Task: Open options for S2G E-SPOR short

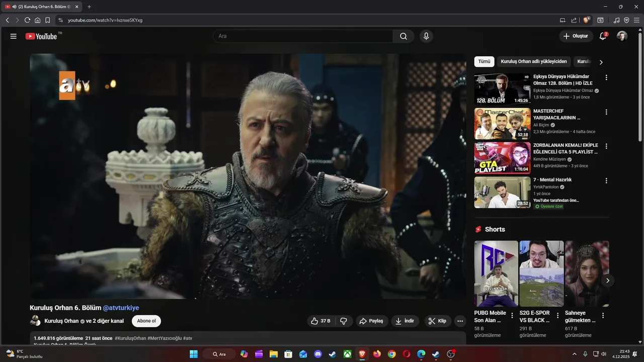Action: 557,315
